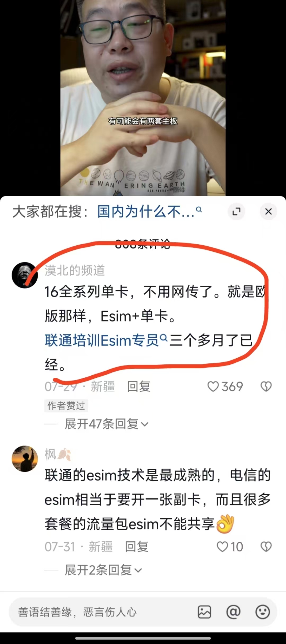286x644 pixels.
Task: Open trending search 国内为什么不...
Action: tap(146, 212)
